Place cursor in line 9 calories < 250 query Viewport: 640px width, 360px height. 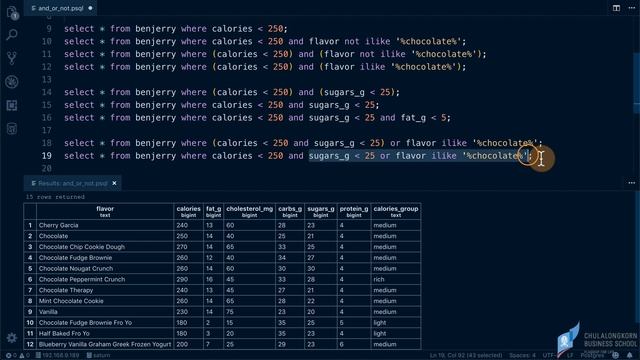[176, 29]
